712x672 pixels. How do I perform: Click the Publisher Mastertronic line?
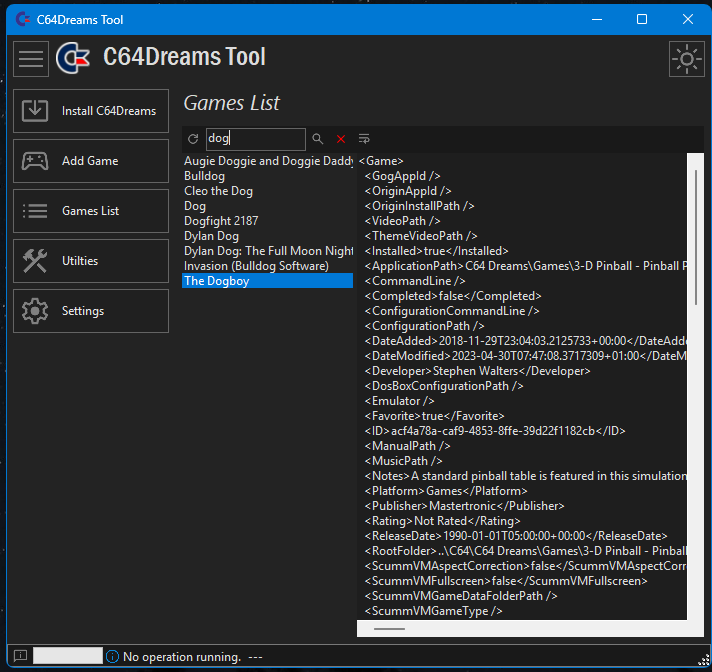[464, 505]
